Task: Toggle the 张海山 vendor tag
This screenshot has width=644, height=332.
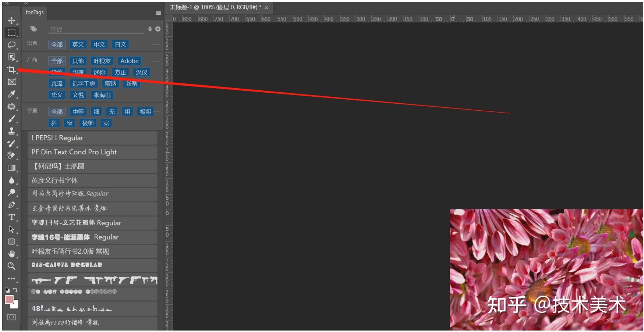Action: click(102, 95)
